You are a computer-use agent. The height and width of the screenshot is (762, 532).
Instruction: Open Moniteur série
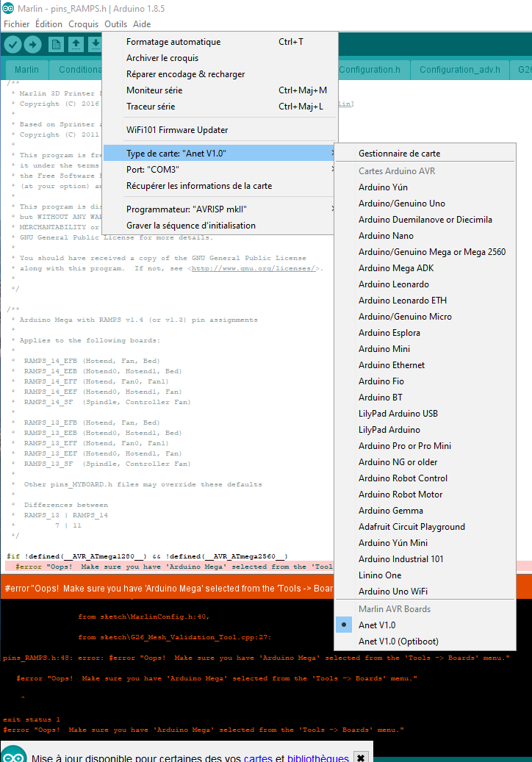(x=220, y=90)
